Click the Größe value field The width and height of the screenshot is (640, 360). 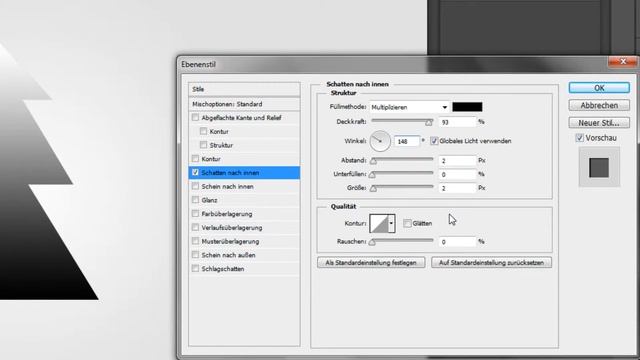coord(457,188)
